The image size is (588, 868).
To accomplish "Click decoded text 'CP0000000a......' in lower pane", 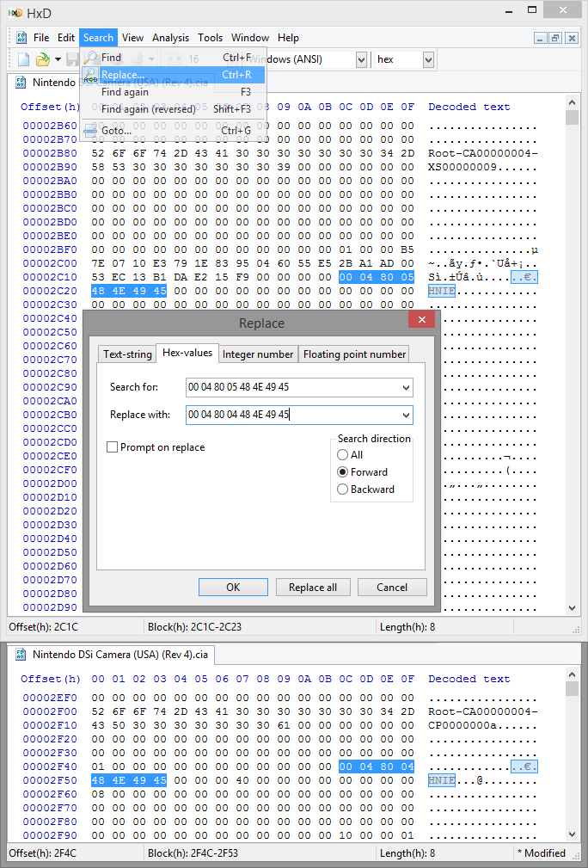I will click(x=482, y=724).
